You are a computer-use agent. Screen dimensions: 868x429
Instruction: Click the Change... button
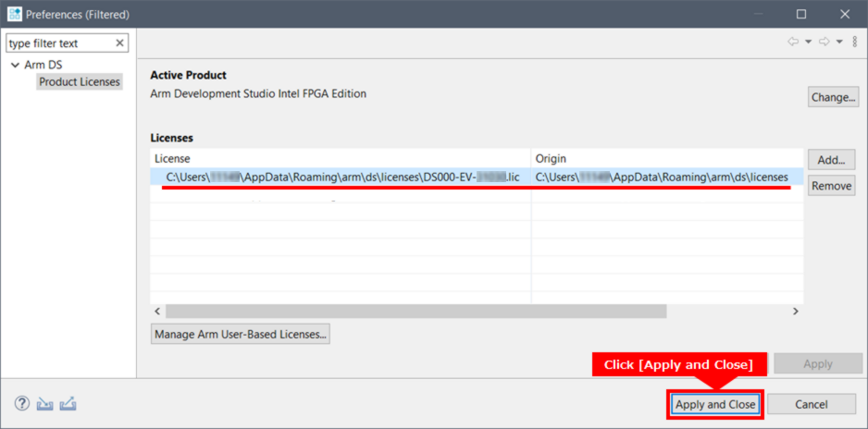click(833, 97)
